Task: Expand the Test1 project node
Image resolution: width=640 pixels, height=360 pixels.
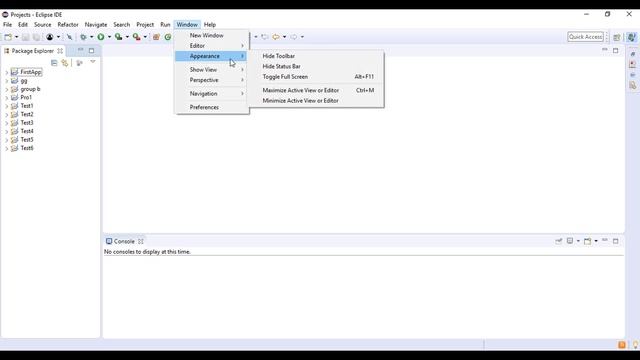Action: 7,106
